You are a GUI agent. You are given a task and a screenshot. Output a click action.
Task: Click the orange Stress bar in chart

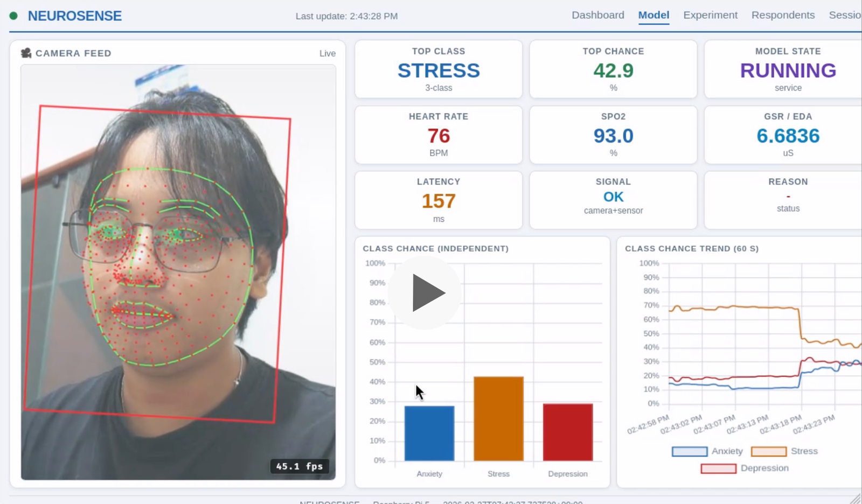tap(498, 418)
